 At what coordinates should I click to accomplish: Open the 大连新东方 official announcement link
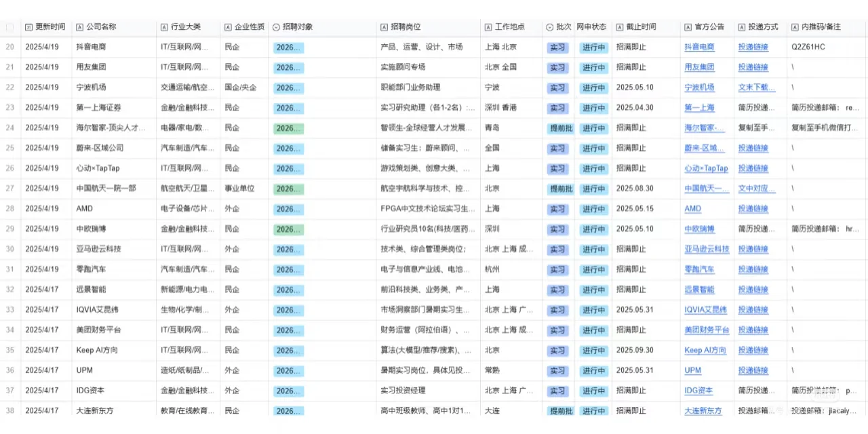[x=703, y=411]
